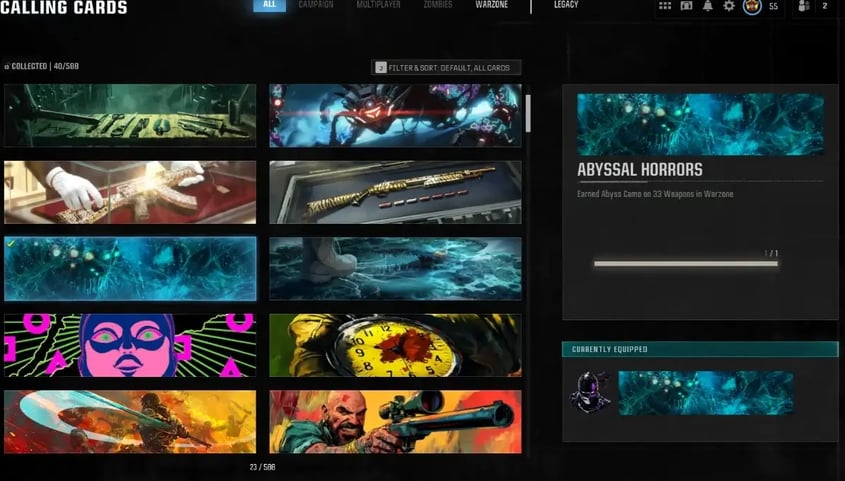Click the card-shaped icon beside the bell

[686, 6]
